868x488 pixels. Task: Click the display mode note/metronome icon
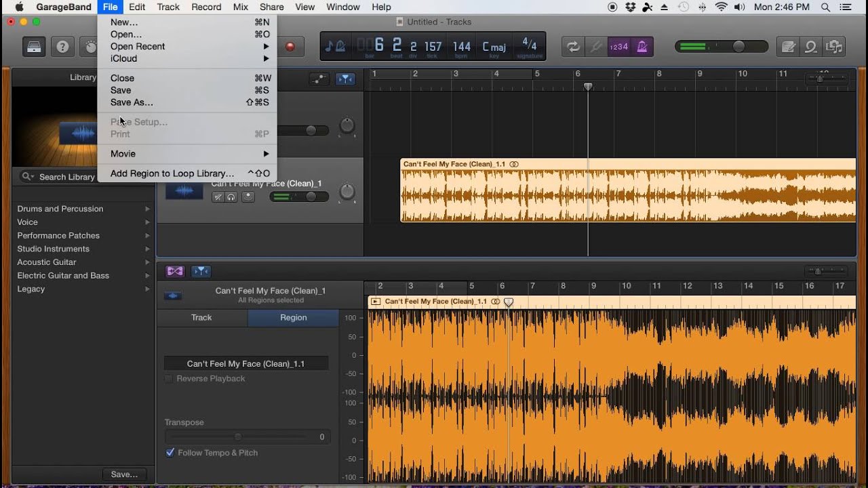(x=336, y=46)
